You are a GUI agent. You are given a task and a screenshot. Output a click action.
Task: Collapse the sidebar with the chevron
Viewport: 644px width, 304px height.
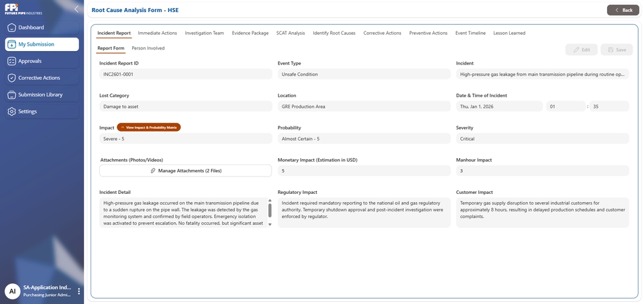76,9
